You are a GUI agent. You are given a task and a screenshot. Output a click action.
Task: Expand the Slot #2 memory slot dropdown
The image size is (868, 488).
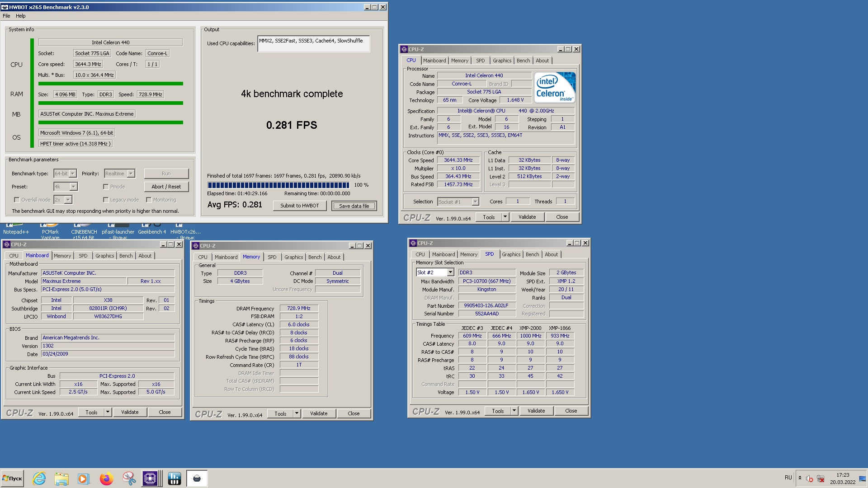[x=450, y=272]
